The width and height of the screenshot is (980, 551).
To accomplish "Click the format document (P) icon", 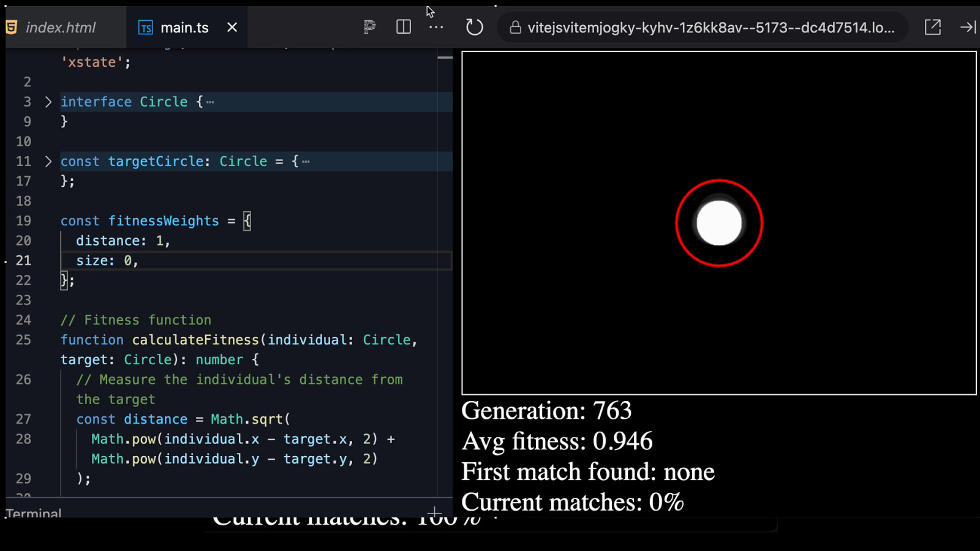I will tap(369, 27).
